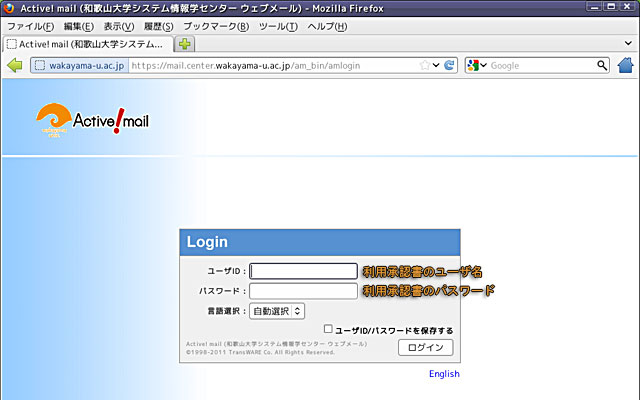
Task: Open a new tab with plus icon
Action: coord(185,44)
